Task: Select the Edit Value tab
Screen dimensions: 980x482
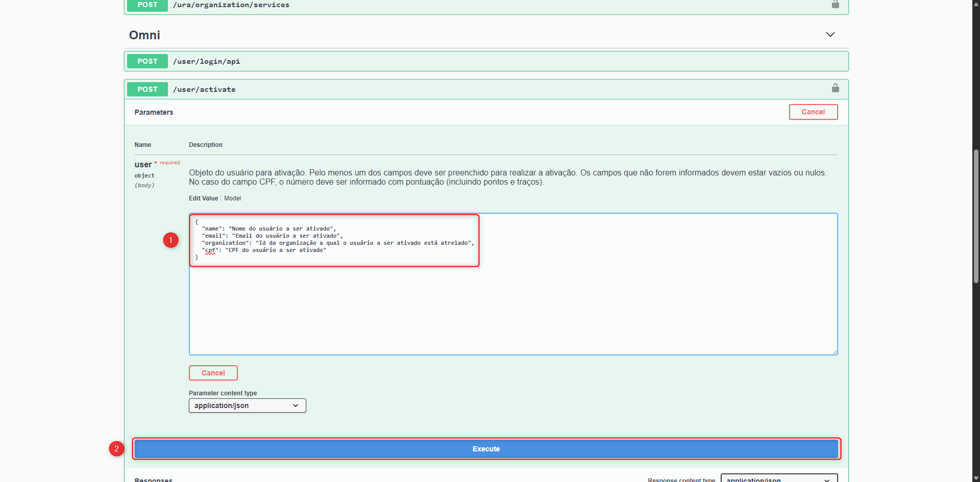Action: pyautogui.click(x=203, y=198)
